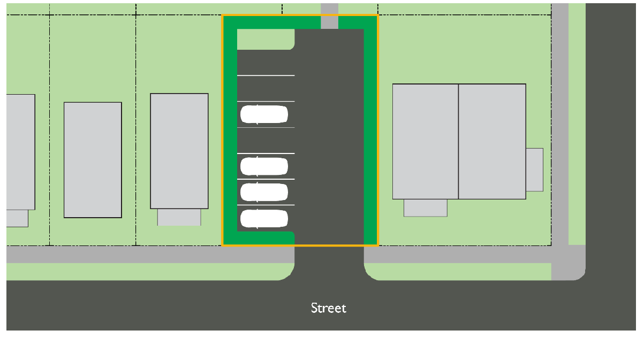Click the dark green buffer strip on right side

[x=370, y=134]
